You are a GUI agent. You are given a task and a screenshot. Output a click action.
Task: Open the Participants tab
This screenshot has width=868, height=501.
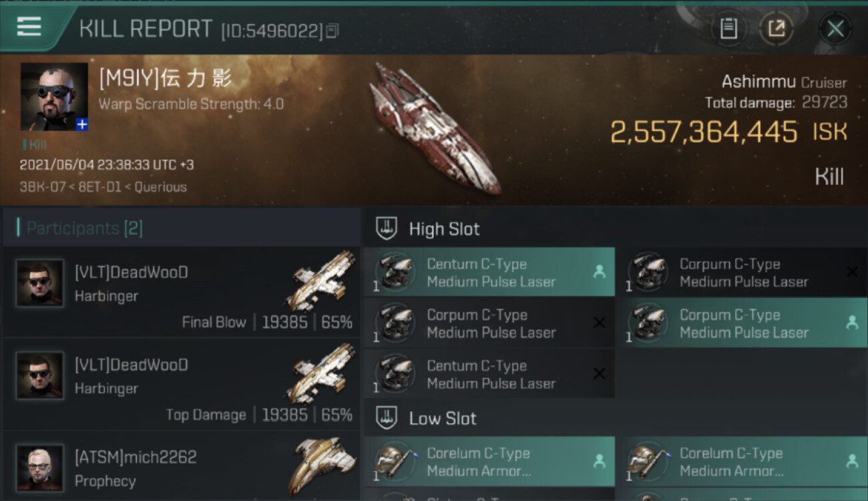84,228
